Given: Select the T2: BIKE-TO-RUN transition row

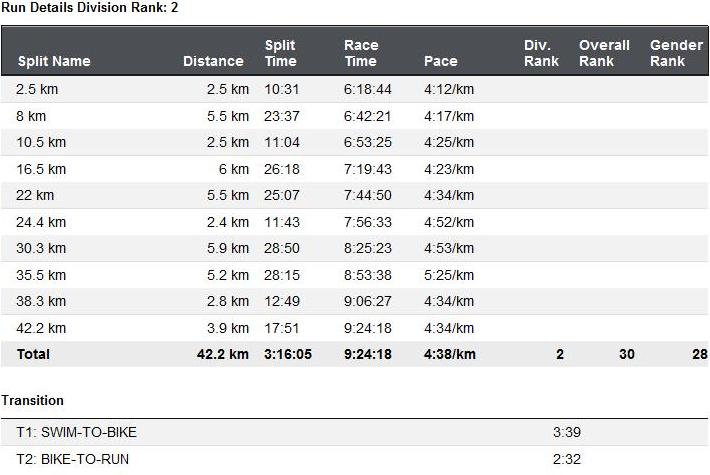Looking at the screenshot, I should [x=73, y=459].
